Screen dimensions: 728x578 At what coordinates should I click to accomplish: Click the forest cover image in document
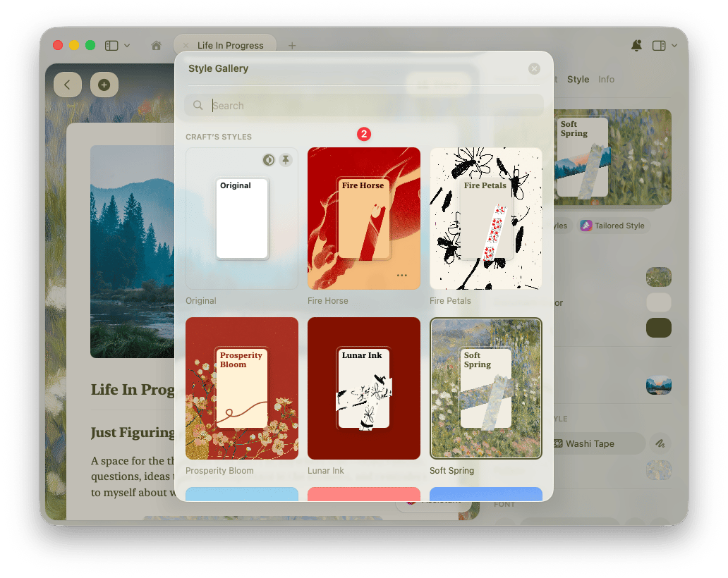coord(133,252)
